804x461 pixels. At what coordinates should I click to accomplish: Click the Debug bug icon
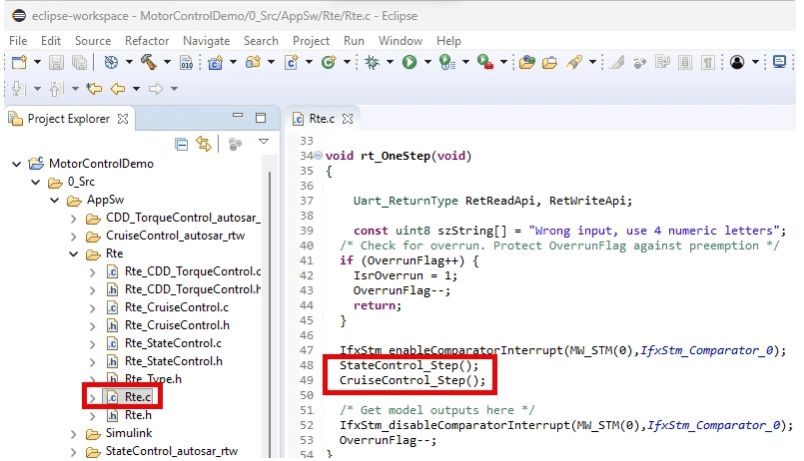coord(371,62)
